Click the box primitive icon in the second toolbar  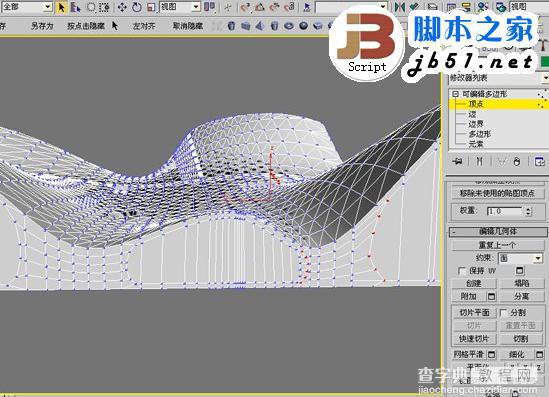(246, 26)
